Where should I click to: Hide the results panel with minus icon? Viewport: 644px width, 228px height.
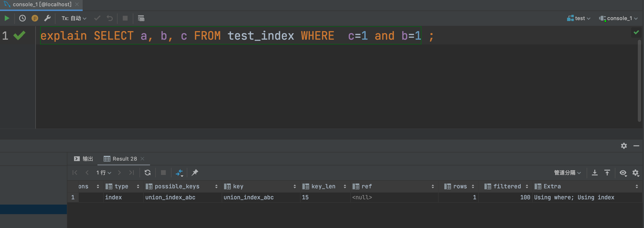(x=636, y=146)
